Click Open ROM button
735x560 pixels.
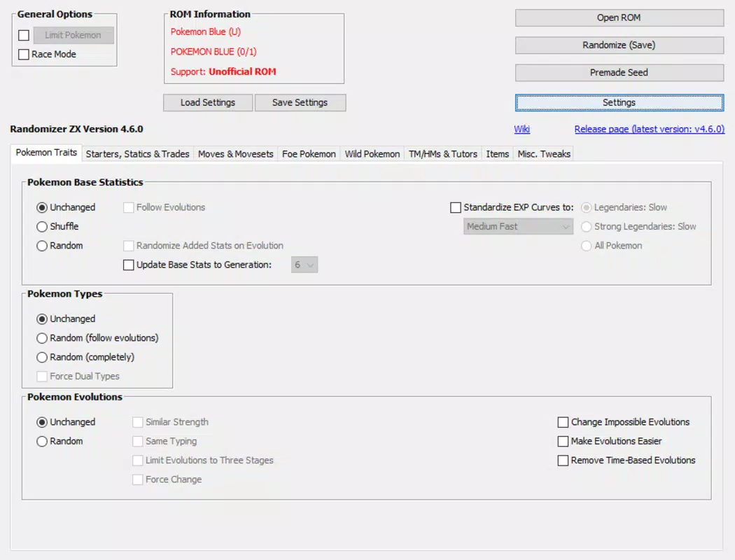619,17
